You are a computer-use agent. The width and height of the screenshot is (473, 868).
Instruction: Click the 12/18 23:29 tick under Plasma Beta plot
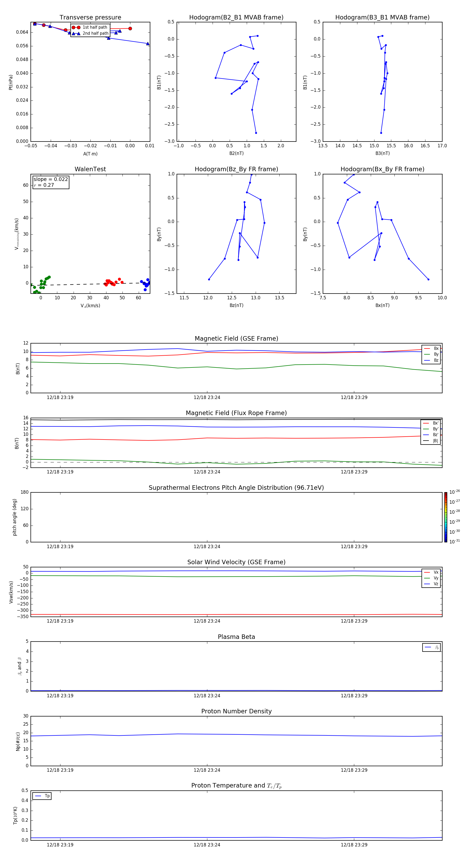(x=354, y=696)
